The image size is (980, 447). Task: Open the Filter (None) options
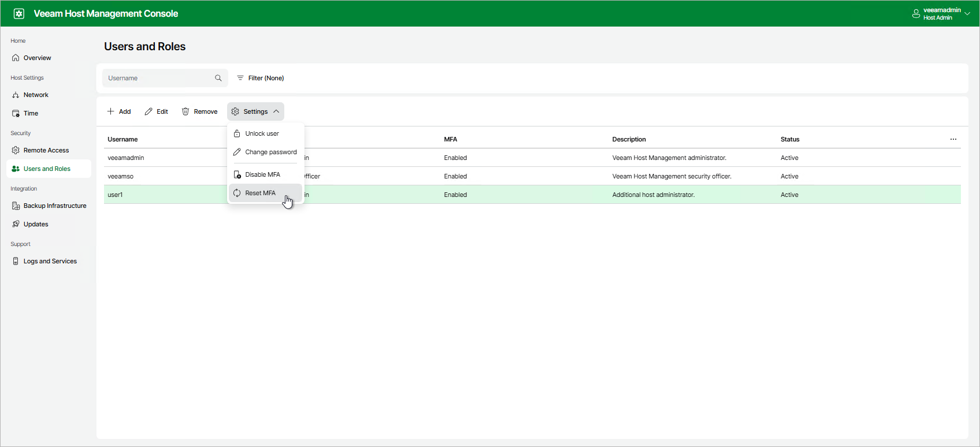coord(261,78)
